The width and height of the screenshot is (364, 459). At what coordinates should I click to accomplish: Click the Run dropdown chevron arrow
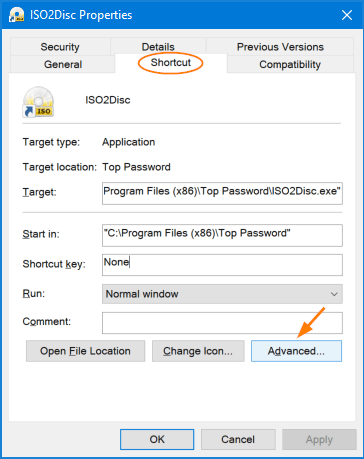334,294
